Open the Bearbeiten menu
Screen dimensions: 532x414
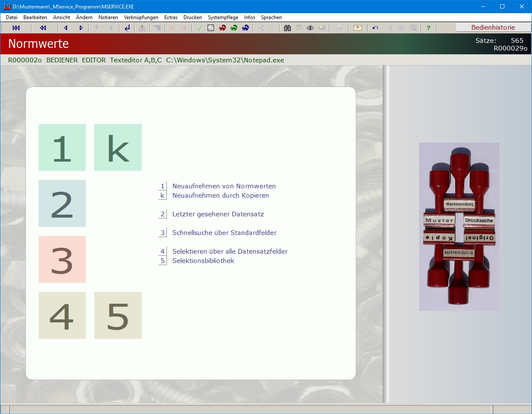point(35,17)
